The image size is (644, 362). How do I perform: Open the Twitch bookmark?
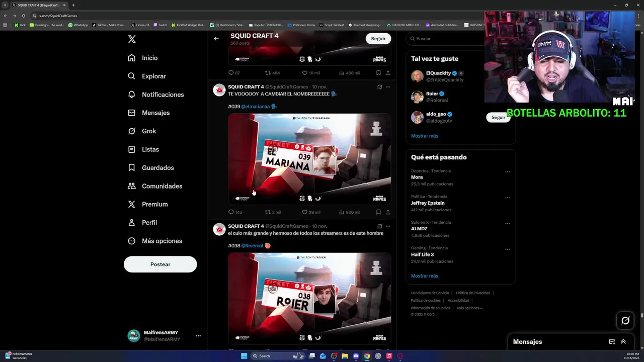160,25
